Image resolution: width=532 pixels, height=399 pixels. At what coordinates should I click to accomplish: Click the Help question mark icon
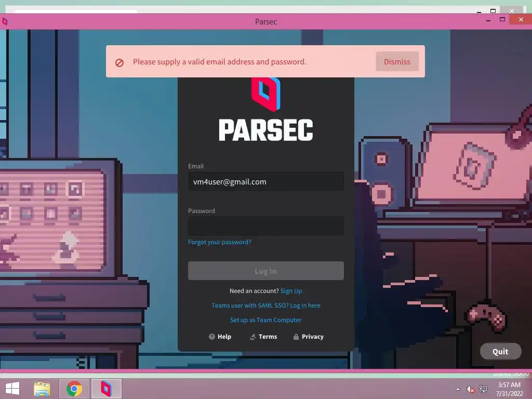pos(212,337)
